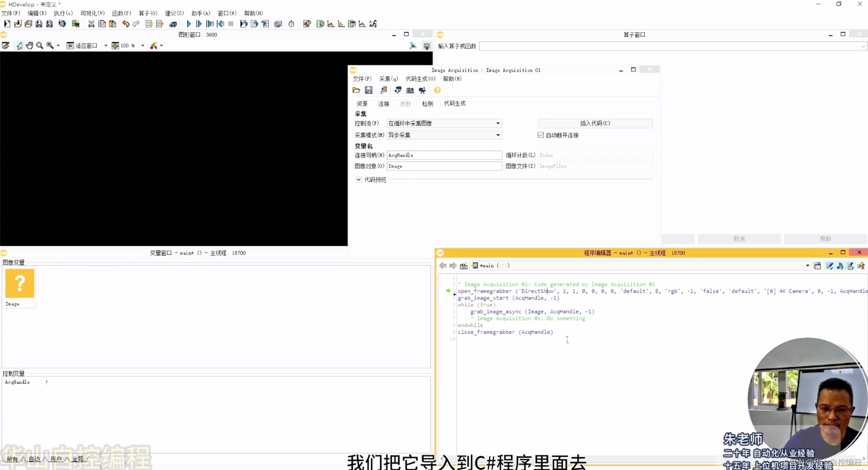Switch to the 连接 tab

pos(384,104)
